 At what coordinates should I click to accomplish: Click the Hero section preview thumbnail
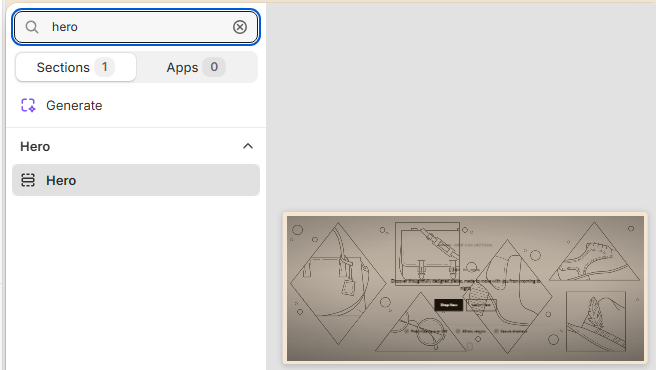click(x=465, y=288)
